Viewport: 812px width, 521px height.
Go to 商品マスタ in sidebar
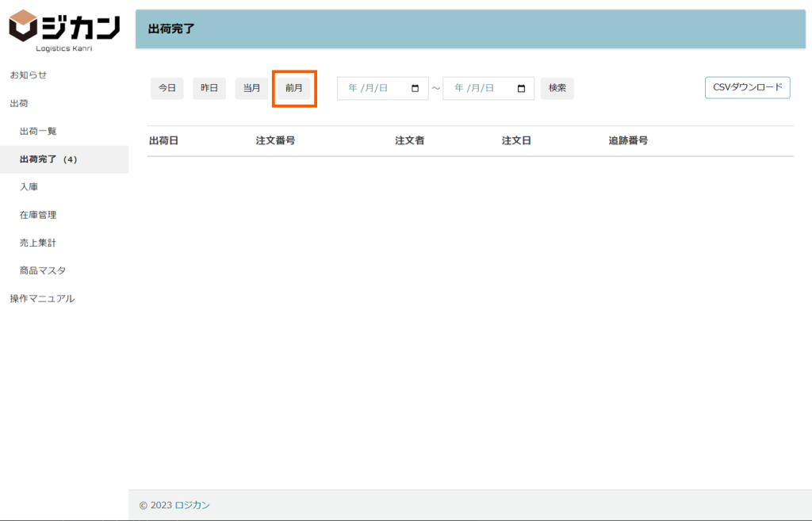(x=43, y=270)
